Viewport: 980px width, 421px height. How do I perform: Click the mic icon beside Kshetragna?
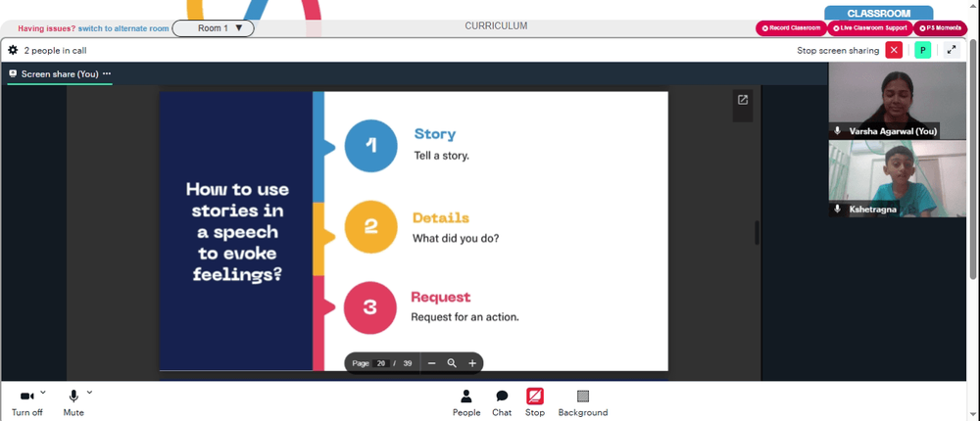click(x=838, y=210)
